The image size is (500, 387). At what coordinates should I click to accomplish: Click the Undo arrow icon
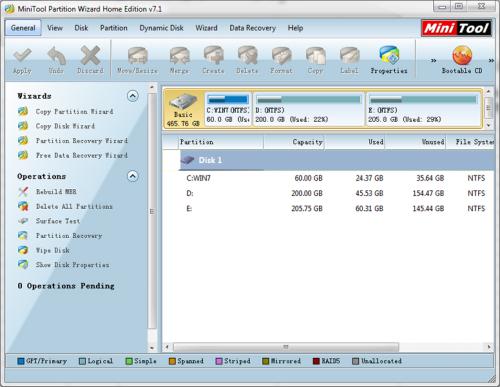56,55
